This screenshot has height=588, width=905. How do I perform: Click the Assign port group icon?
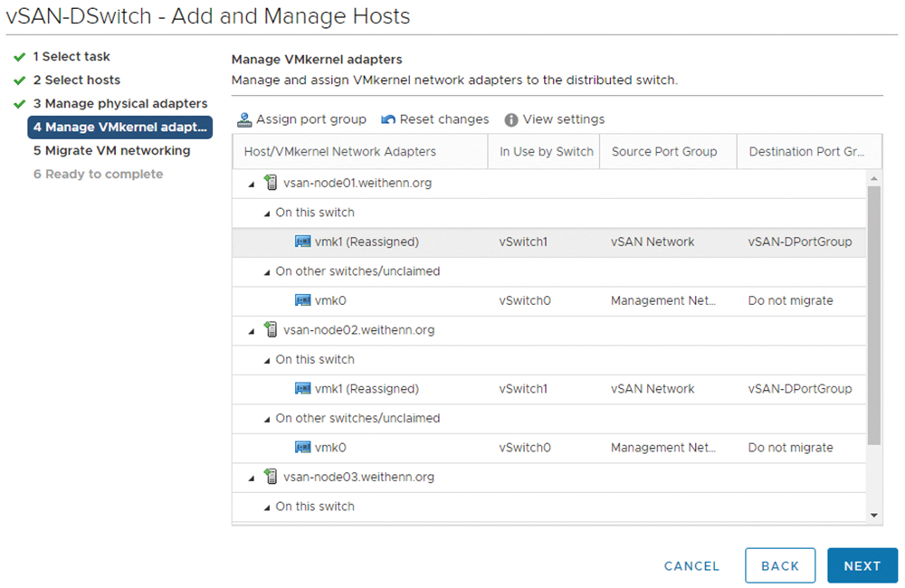click(244, 119)
